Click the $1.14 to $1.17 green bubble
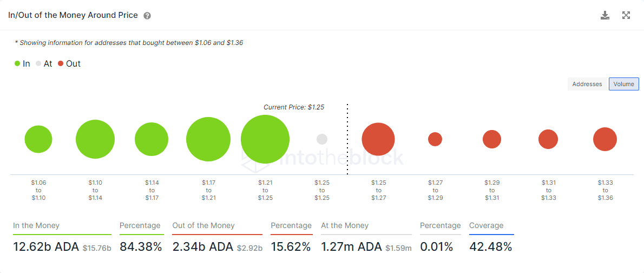Image resolution: width=644 pixels, height=273 pixels. coord(152,139)
